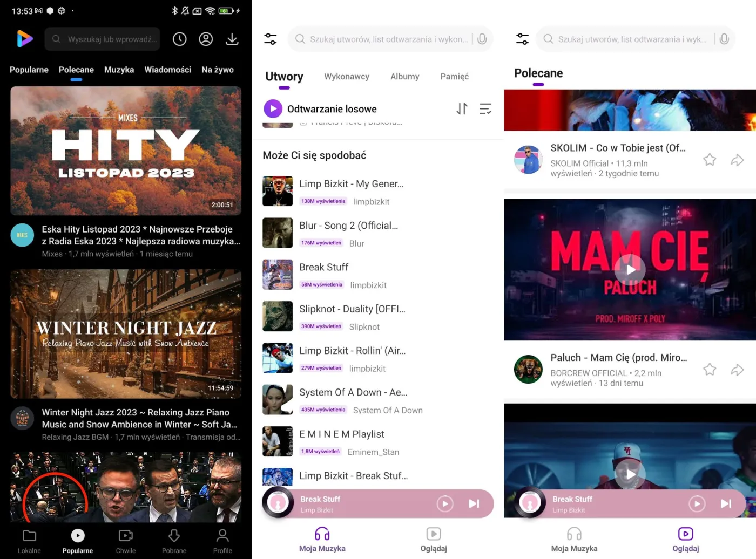Open Slipknot - Duality song
This screenshot has height=559, width=756.
click(x=352, y=309)
